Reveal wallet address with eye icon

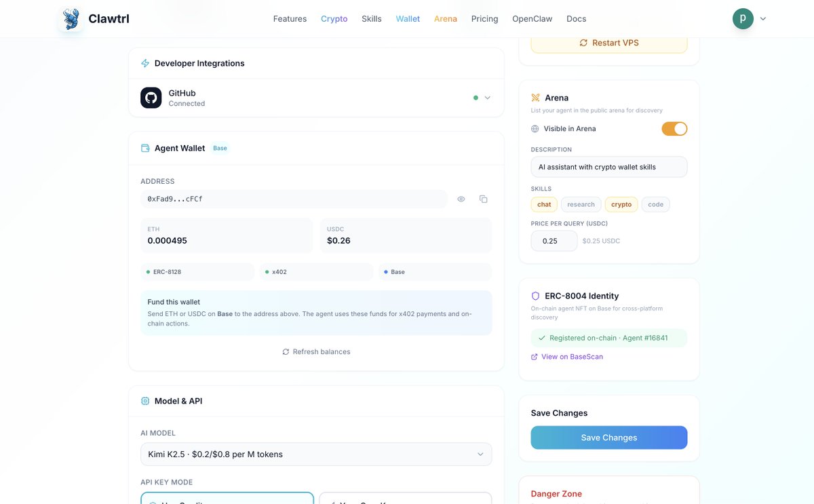(x=461, y=199)
